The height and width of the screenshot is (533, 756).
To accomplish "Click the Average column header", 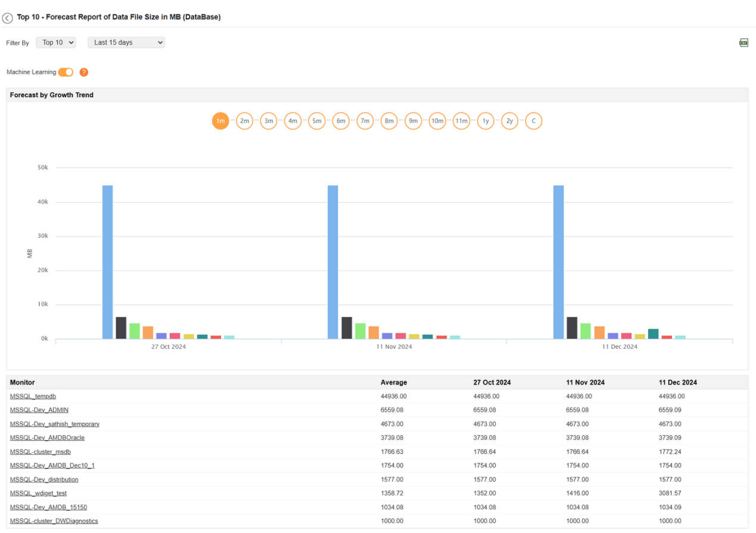I will (x=394, y=382).
